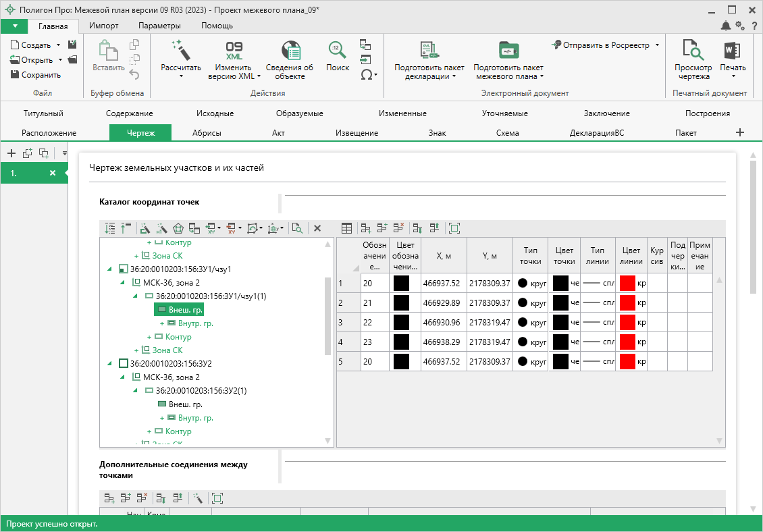The width and height of the screenshot is (763, 532).
Task: Open Просмотр чертежа preview
Action: [693, 51]
